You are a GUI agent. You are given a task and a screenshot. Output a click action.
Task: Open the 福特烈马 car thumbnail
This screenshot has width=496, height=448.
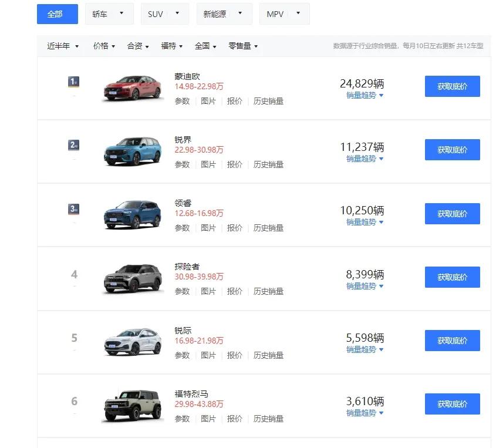(x=133, y=406)
